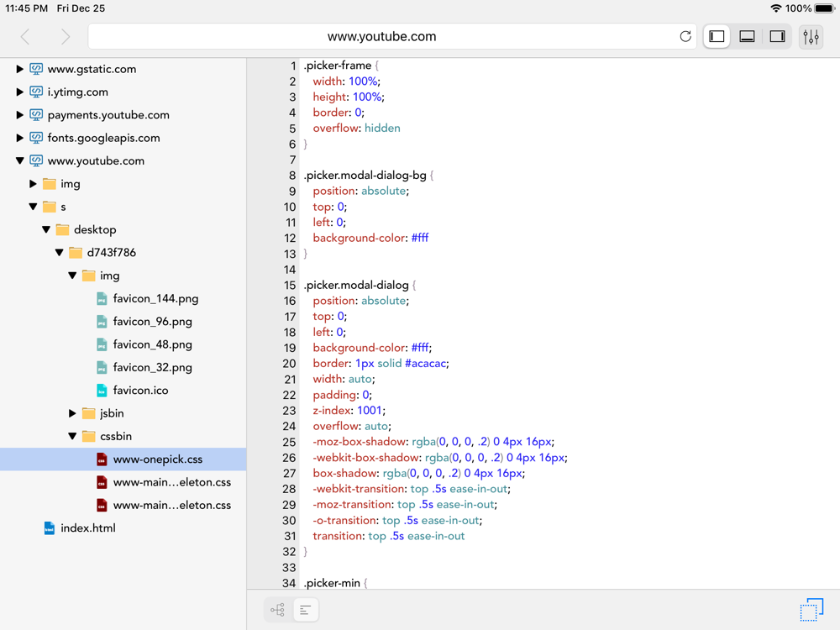840x630 pixels.
Task: Open index.html file
Action: pos(88,528)
